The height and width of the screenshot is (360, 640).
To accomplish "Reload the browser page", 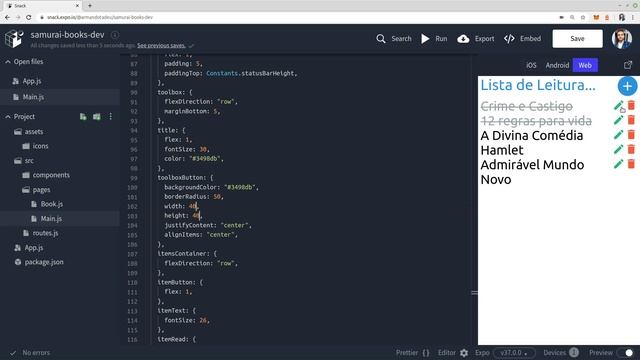I will (x=29, y=17).
